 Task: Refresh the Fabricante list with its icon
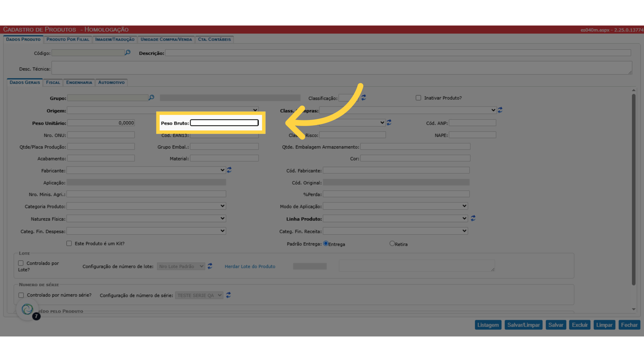click(229, 170)
